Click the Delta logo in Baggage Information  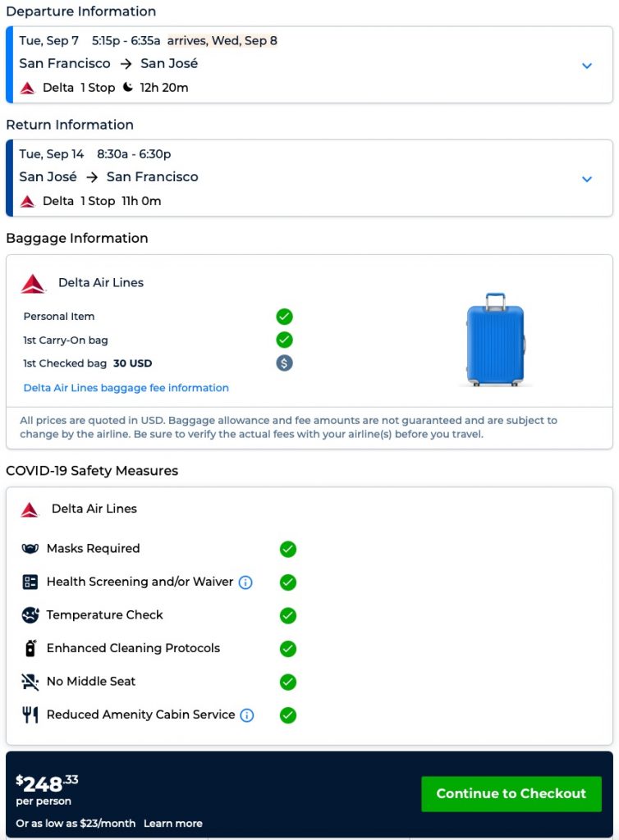pyautogui.click(x=34, y=284)
